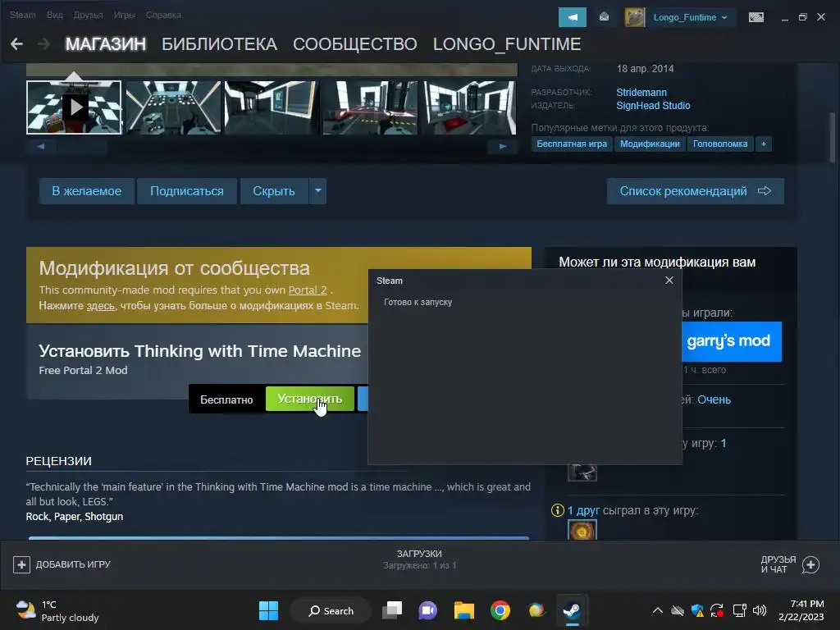Go back with the left arrow
The image size is (840, 630).
pos(16,44)
